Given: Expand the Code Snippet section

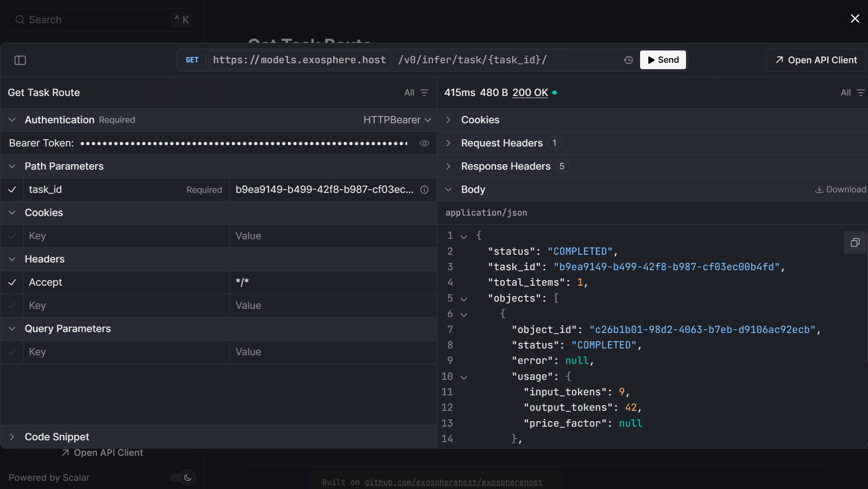Looking at the screenshot, I should [x=57, y=437].
